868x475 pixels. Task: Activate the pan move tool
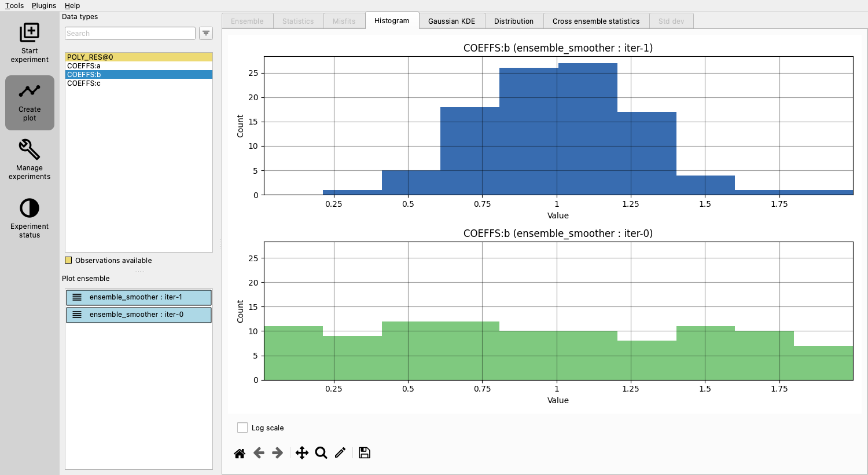pyautogui.click(x=302, y=453)
